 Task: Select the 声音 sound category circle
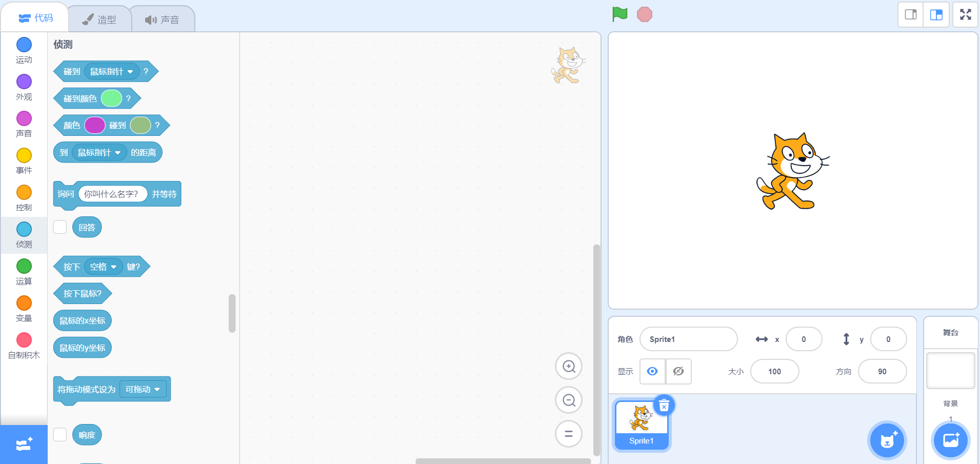pos(24,118)
